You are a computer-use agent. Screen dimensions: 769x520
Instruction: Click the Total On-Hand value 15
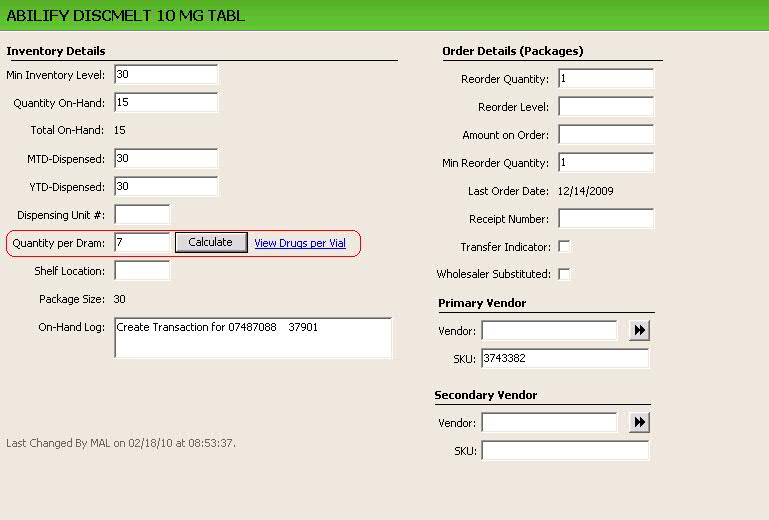120,130
